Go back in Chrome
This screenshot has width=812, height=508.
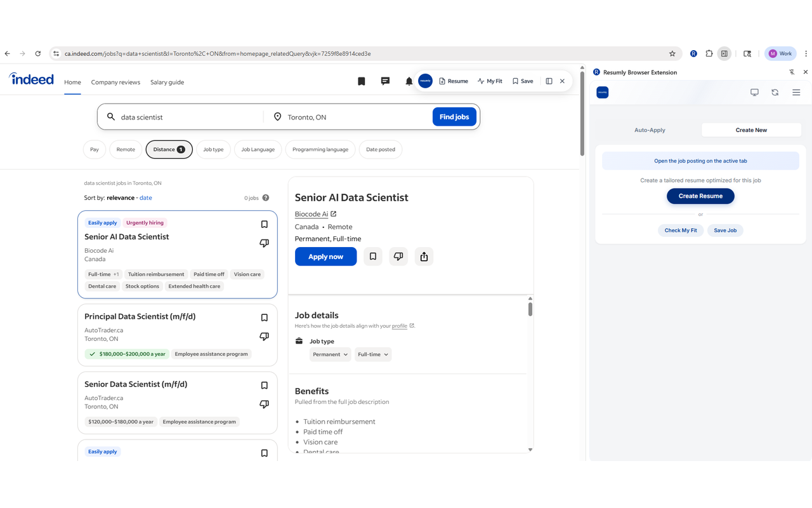[x=7, y=54]
